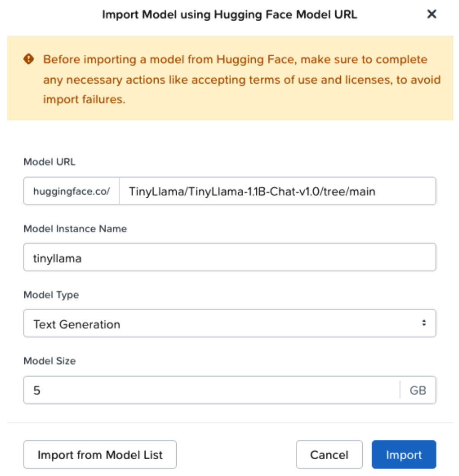Click the GB unit label
Viewport: 459px width, 476px height.
tap(419, 389)
